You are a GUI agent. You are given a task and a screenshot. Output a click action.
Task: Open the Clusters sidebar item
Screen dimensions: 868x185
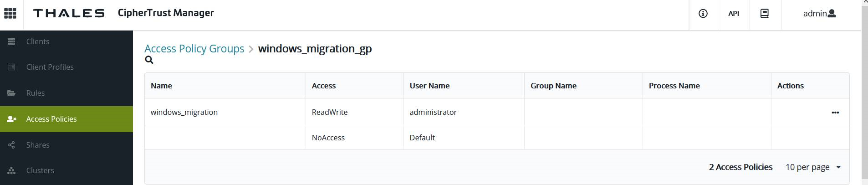pos(40,170)
